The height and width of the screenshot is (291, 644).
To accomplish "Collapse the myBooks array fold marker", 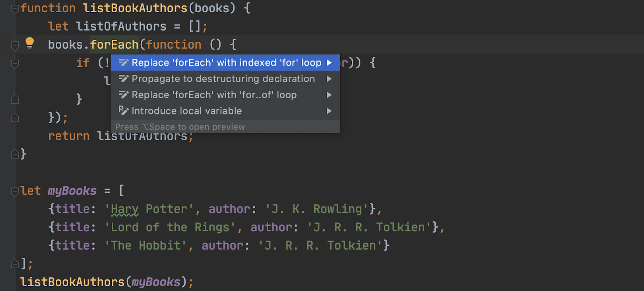I will click(x=15, y=192).
